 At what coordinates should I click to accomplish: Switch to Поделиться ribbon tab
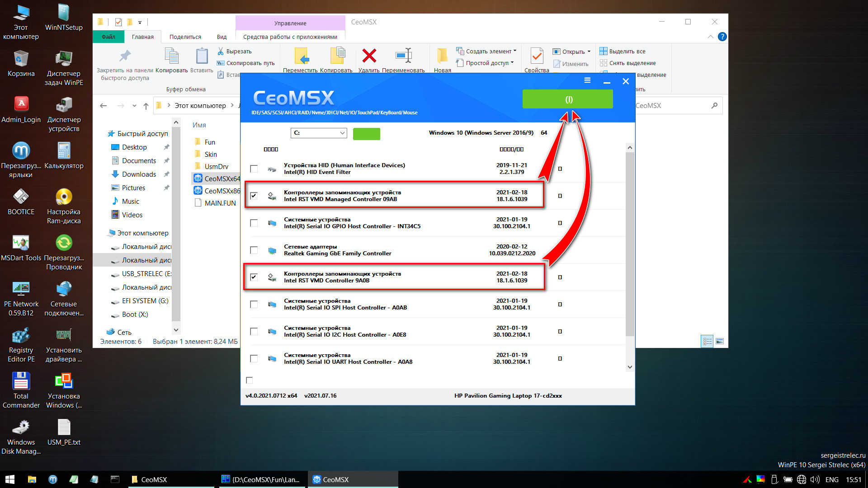(x=185, y=37)
